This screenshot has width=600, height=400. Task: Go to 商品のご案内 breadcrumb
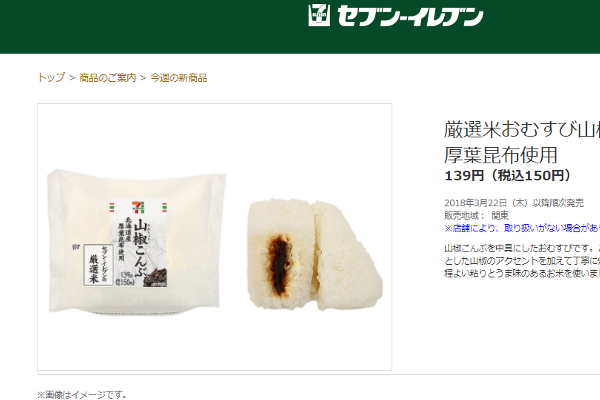(x=108, y=78)
